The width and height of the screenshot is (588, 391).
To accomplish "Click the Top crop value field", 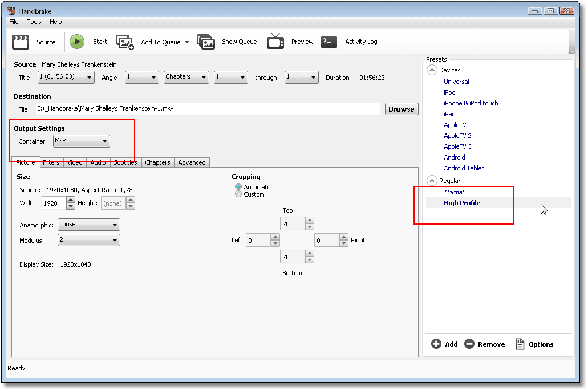I will coord(293,224).
